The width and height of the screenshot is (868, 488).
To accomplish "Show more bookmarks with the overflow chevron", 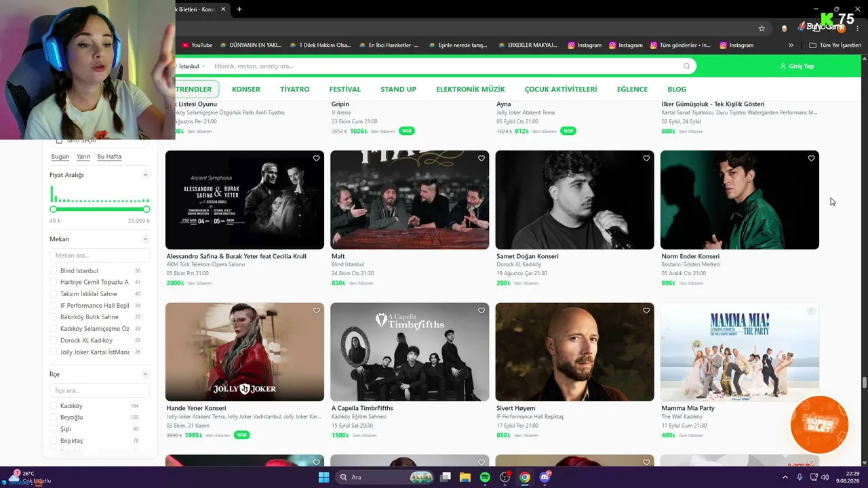I will pos(791,45).
